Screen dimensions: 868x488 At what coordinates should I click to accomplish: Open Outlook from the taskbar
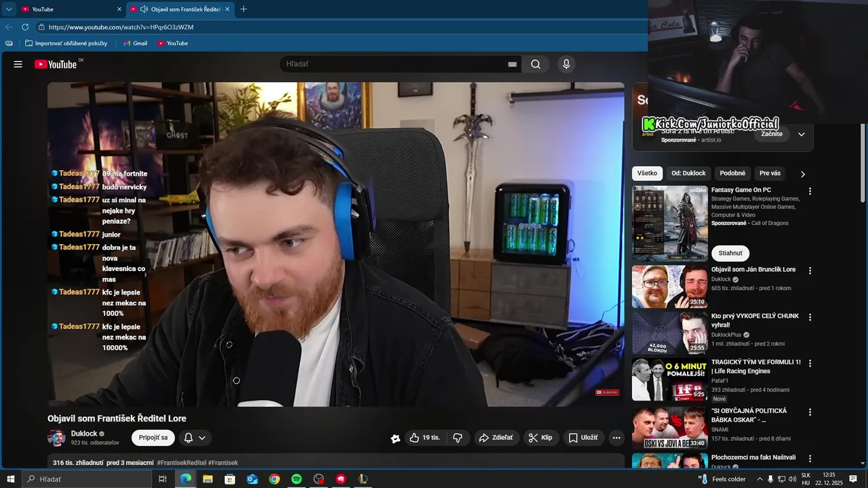point(252,479)
